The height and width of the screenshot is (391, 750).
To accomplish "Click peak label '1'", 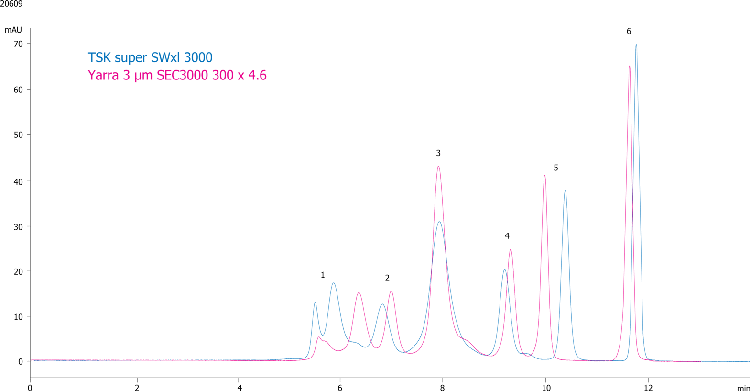I will 323,275.
